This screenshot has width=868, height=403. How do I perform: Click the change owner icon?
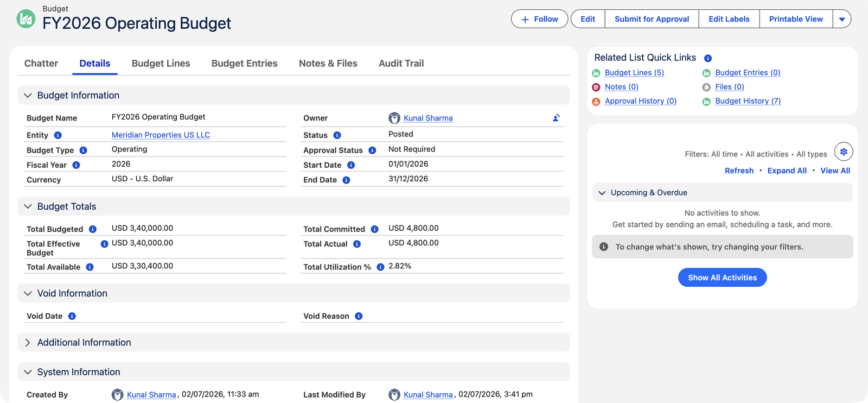pyautogui.click(x=556, y=118)
